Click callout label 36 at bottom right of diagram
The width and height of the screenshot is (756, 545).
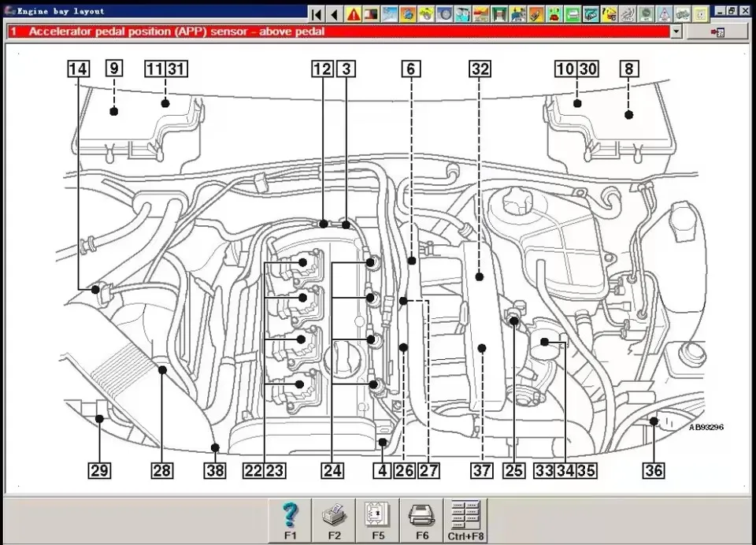pyautogui.click(x=652, y=470)
